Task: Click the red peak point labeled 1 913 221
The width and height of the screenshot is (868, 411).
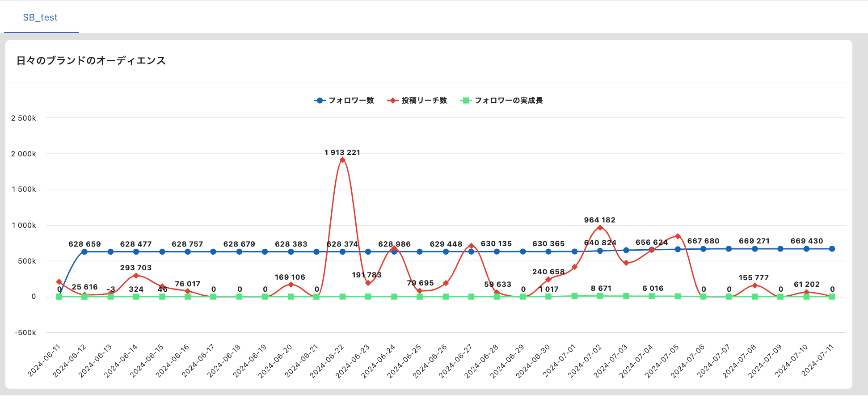Action: pyautogui.click(x=342, y=160)
